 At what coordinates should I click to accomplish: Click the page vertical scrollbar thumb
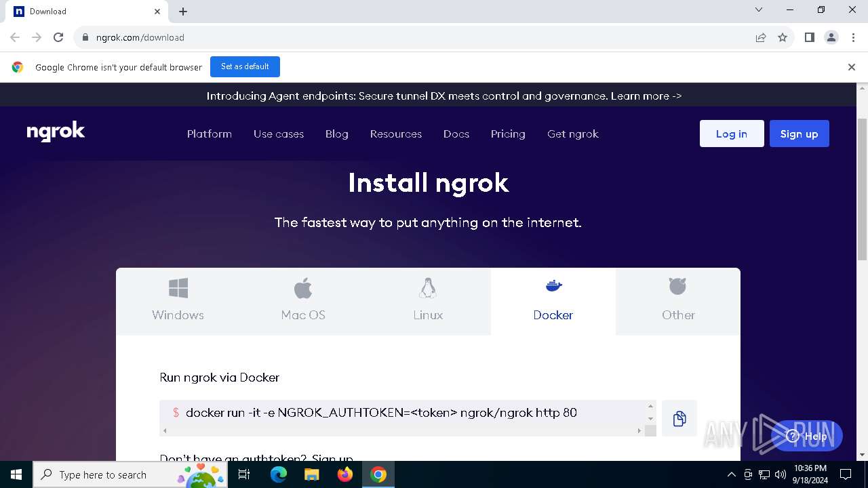click(x=862, y=189)
